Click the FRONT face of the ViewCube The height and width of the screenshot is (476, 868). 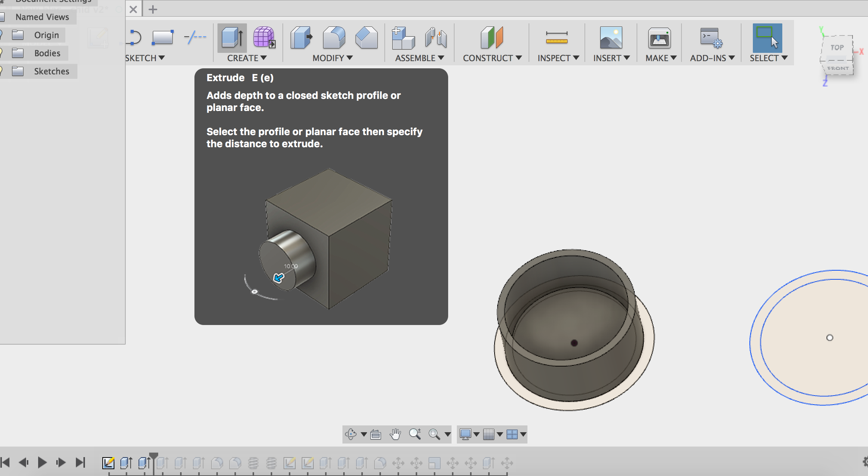coord(838,68)
